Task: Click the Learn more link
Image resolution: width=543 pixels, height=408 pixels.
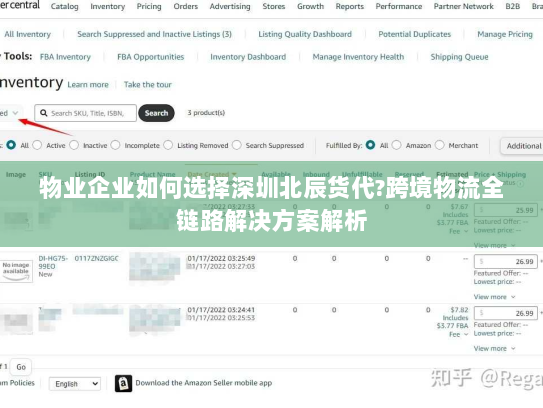Action: tap(88, 85)
